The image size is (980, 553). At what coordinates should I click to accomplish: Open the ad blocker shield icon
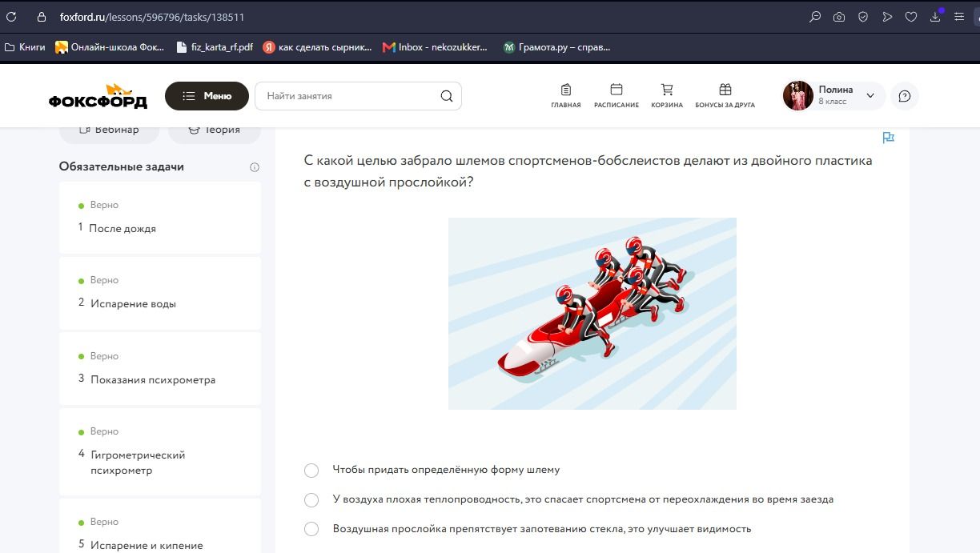tap(863, 17)
